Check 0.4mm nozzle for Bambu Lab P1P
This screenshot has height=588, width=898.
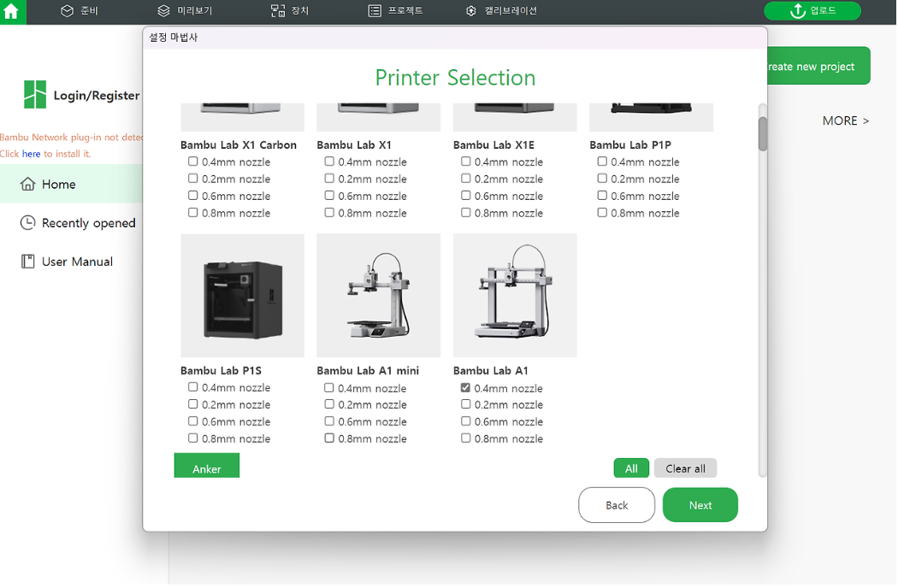pyautogui.click(x=602, y=162)
